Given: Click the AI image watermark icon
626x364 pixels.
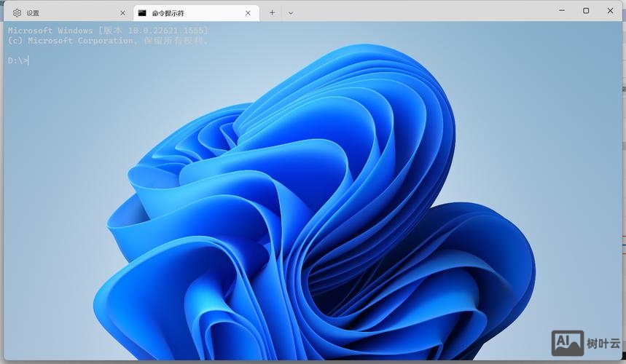Looking at the screenshot, I should (567, 342).
